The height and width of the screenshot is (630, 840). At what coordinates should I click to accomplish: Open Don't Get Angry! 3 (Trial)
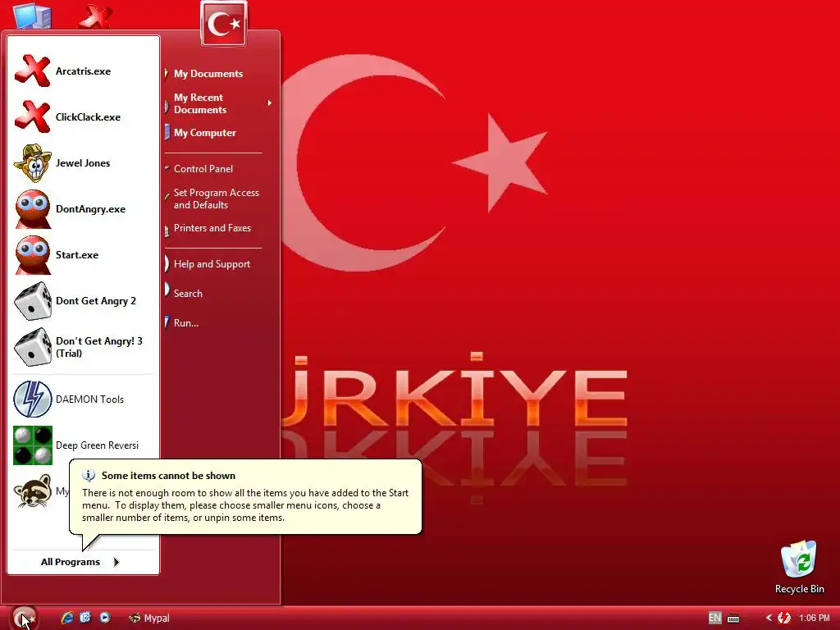pos(83,347)
